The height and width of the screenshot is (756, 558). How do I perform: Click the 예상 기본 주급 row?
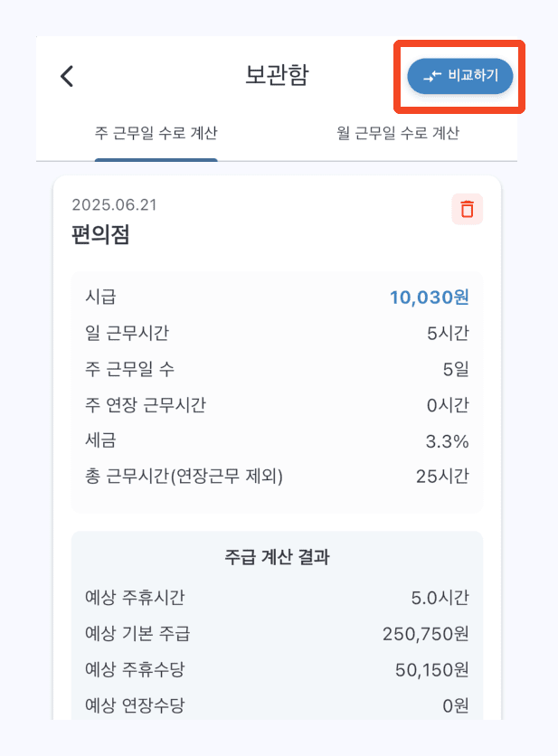click(x=277, y=633)
